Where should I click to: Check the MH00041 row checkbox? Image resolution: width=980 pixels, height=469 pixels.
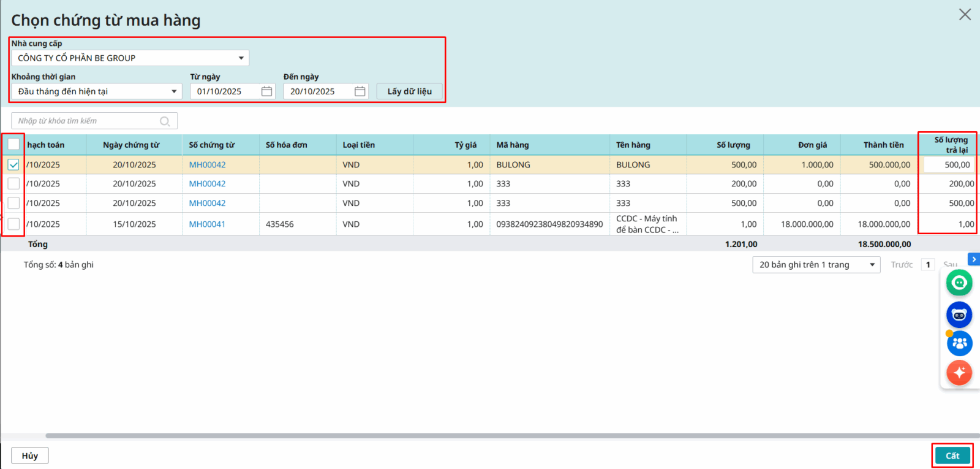(13, 224)
